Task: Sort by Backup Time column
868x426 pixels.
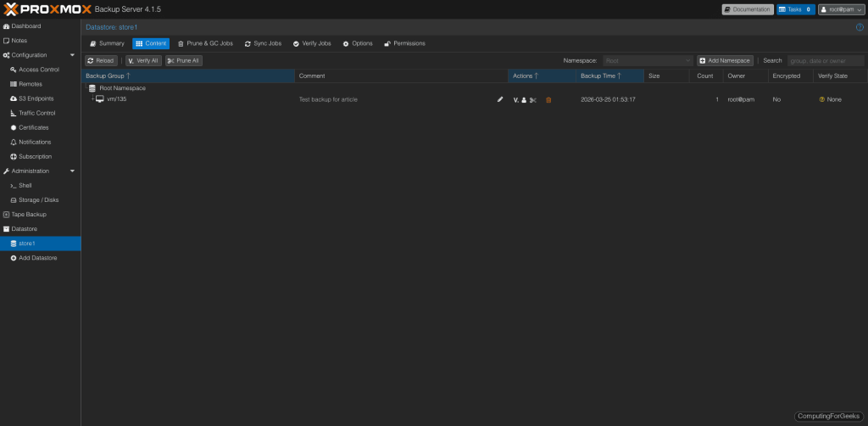Action: 610,76
